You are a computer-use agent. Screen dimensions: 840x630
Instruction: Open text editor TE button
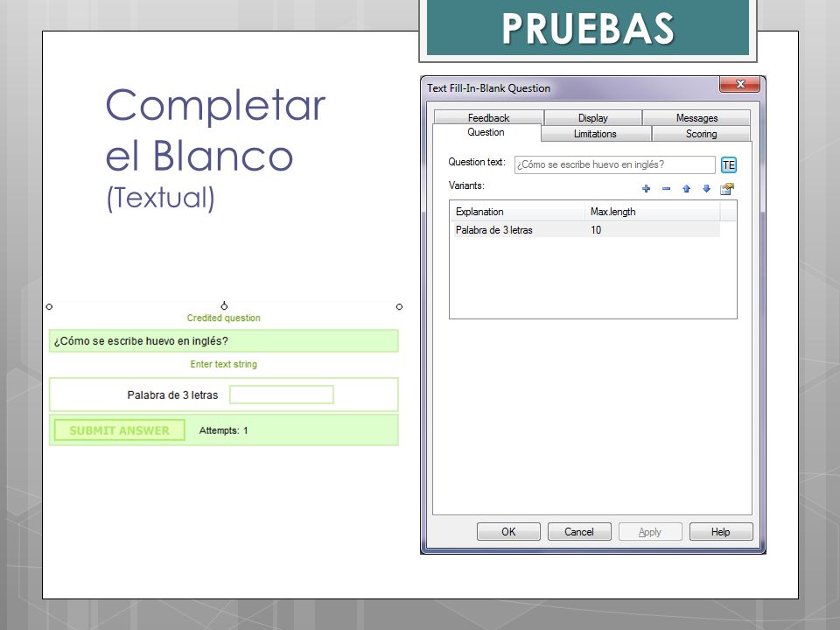[729, 165]
